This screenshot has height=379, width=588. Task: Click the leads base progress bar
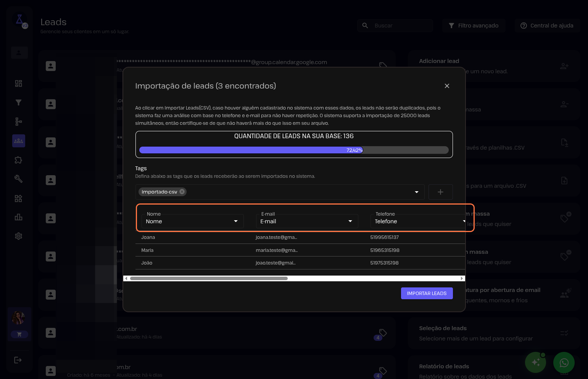pos(294,150)
